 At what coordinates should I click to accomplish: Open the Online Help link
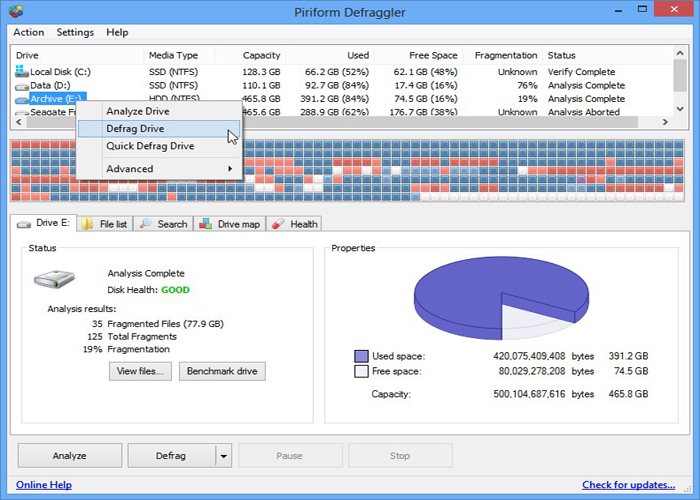coord(44,485)
